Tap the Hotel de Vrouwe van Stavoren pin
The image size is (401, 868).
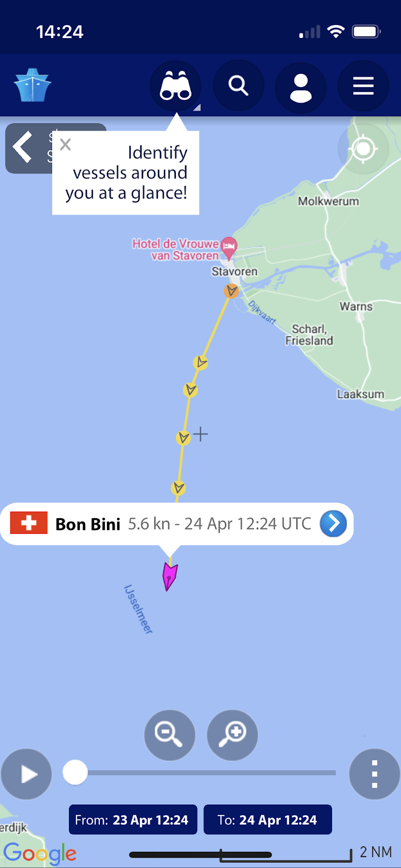click(x=229, y=247)
